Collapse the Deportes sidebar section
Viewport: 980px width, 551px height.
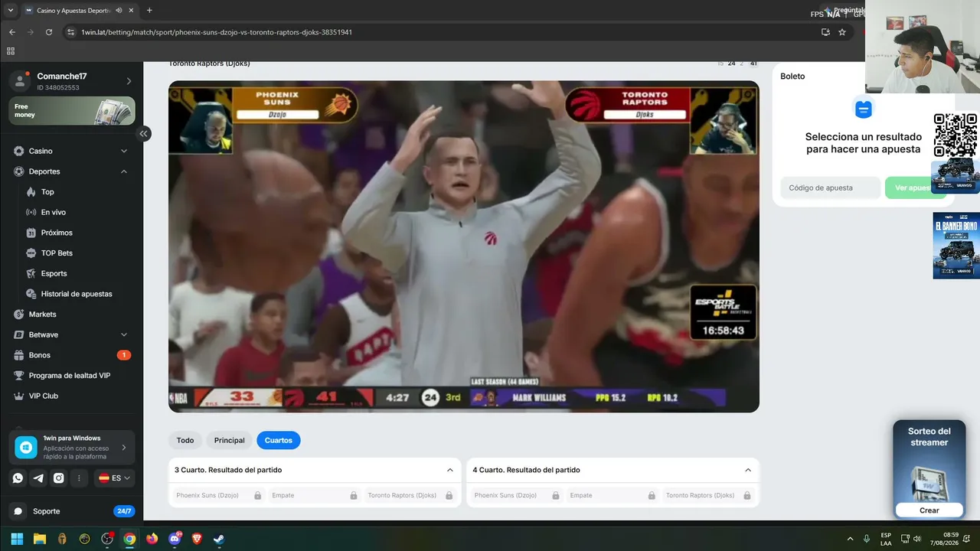click(124, 171)
